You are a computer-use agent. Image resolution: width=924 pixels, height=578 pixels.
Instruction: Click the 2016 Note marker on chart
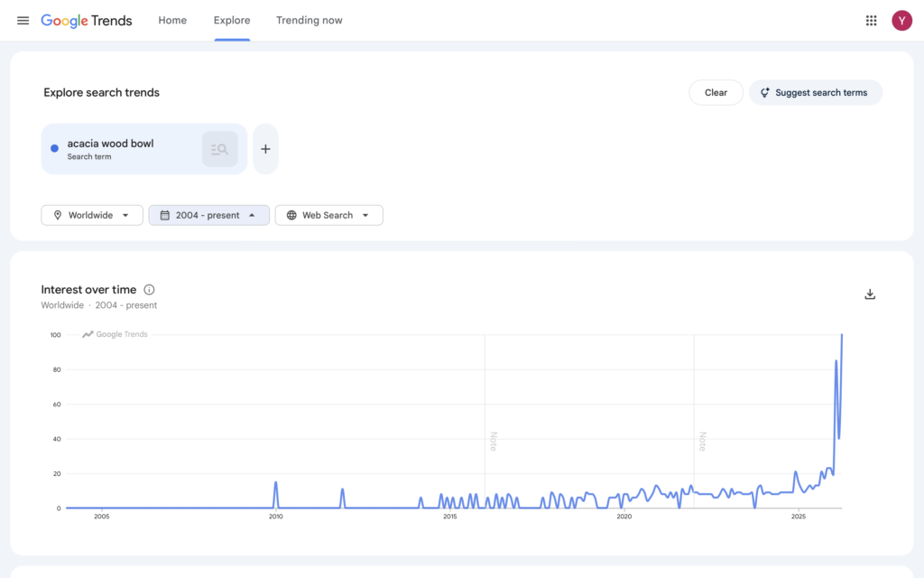[x=494, y=441]
